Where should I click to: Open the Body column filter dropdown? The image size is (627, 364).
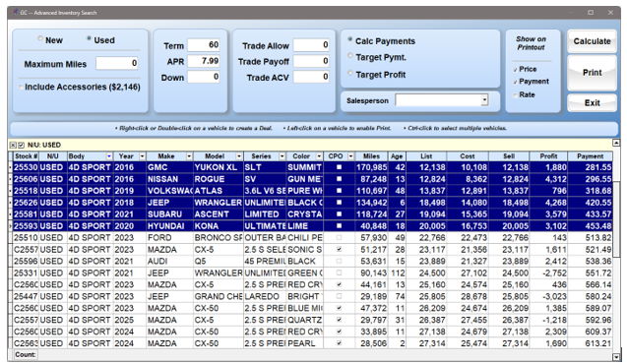tap(108, 156)
